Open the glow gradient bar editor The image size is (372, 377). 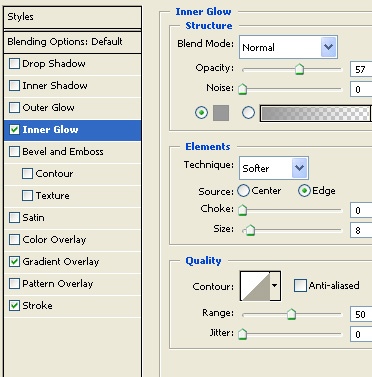[315, 113]
